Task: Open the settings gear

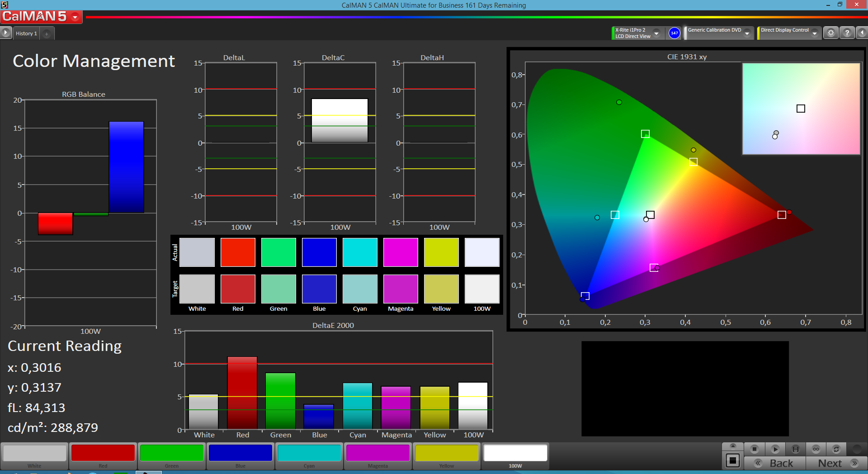Action: (x=831, y=33)
